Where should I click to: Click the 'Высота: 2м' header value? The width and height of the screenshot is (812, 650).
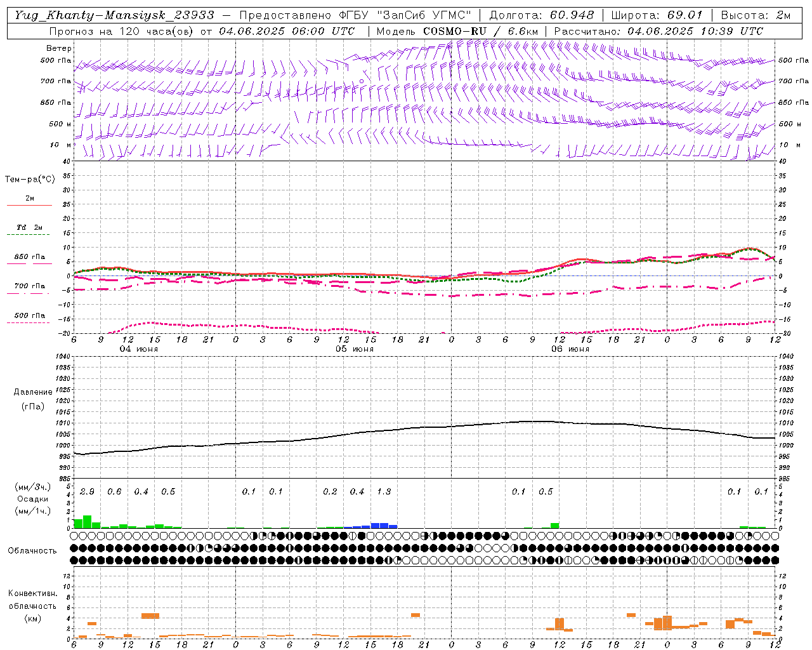(756, 15)
